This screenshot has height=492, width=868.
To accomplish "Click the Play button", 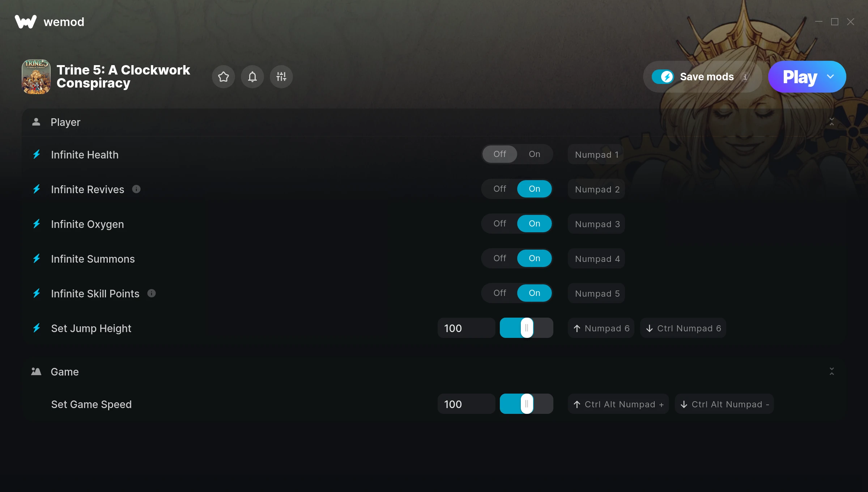I will pyautogui.click(x=800, y=77).
